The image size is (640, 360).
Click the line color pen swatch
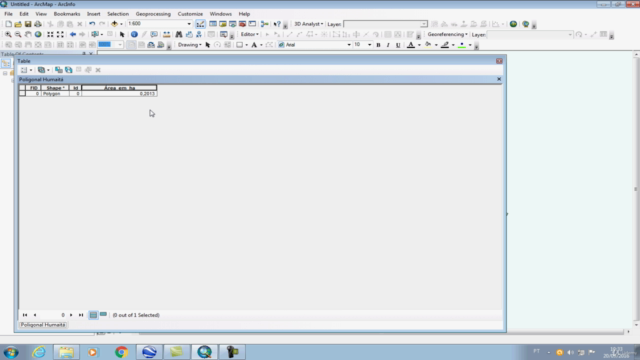(445, 45)
